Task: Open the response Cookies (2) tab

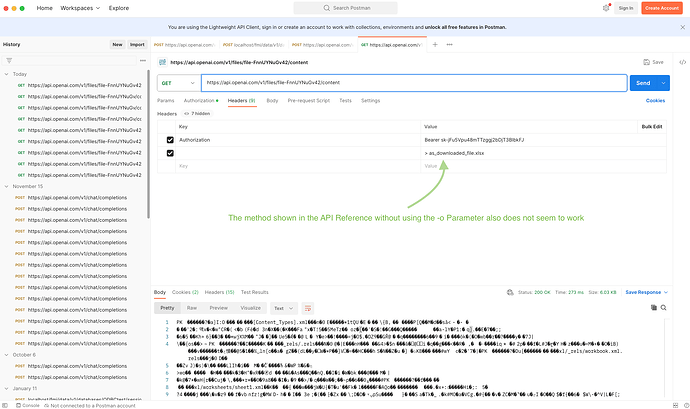Action: tap(185, 292)
